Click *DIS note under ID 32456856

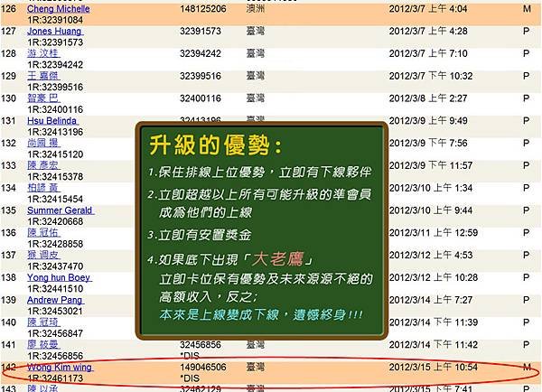pyautogui.click(x=190, y=356)
